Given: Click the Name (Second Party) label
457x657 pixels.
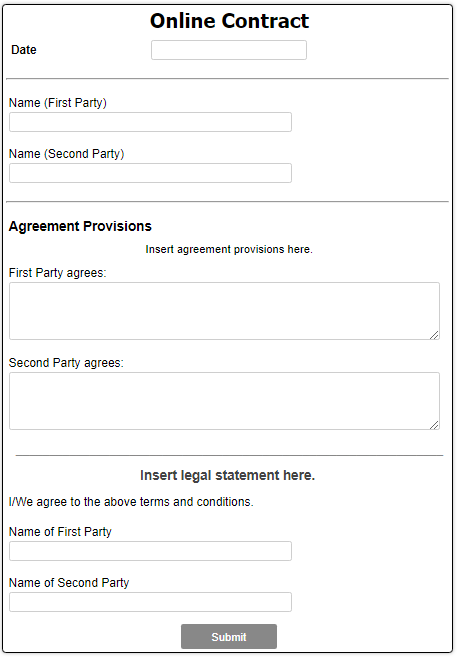Looking at the screenshot, I should coord(67,154).
